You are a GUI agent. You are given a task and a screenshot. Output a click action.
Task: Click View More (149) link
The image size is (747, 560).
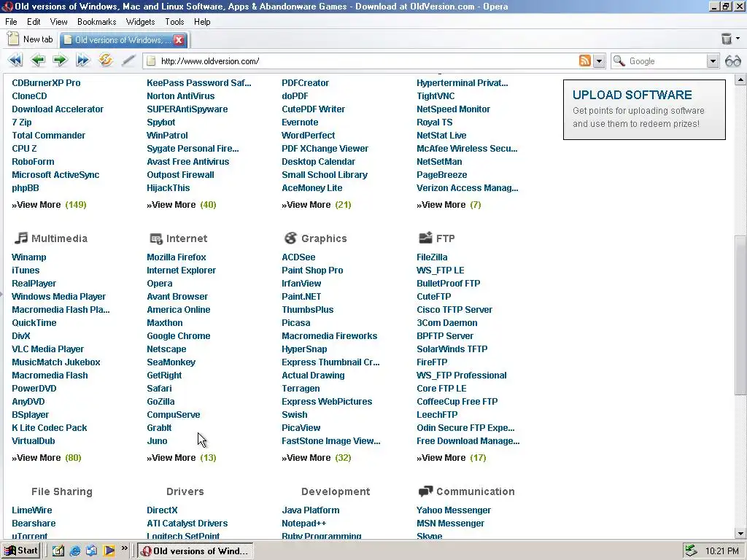49,205
